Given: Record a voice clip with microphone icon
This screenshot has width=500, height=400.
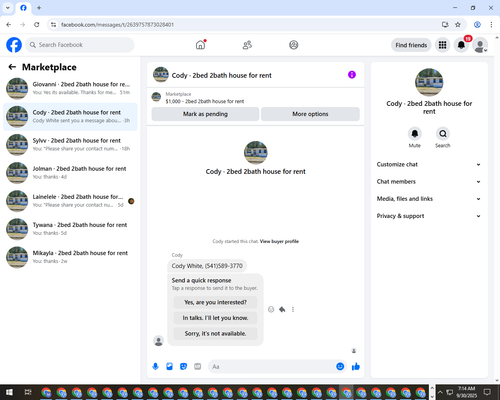Looking at the screenshot, I should [155, 367].
